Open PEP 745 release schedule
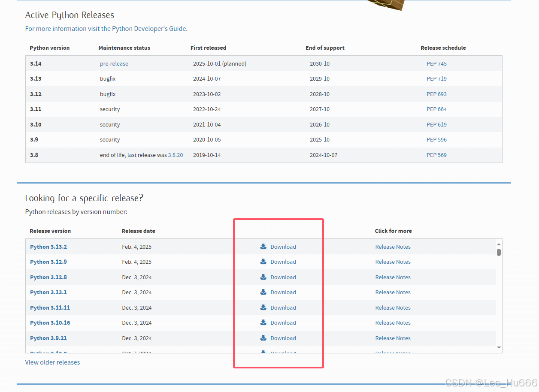Image resolution: width=539 pixels, height=392 pixels. click(x=436, y=63)
